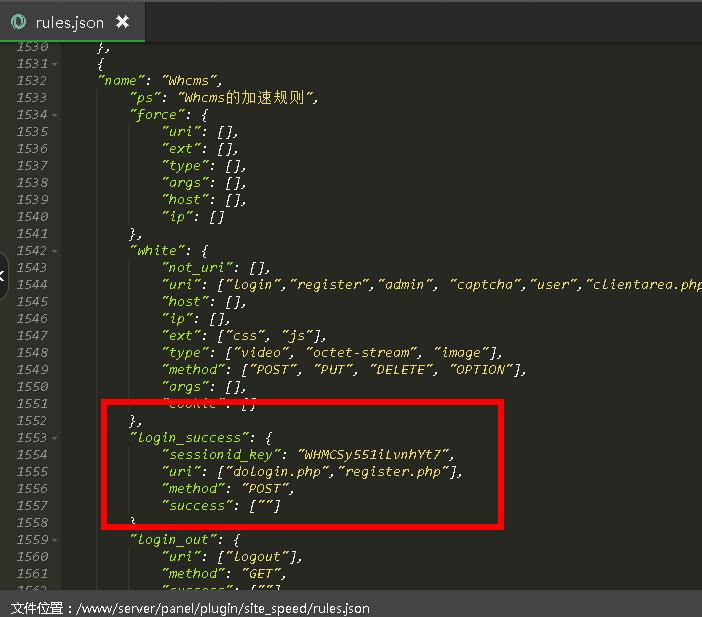Screen dimensions: 702x617
Task: Click "POST" in white method list
Action: [273, 370]
